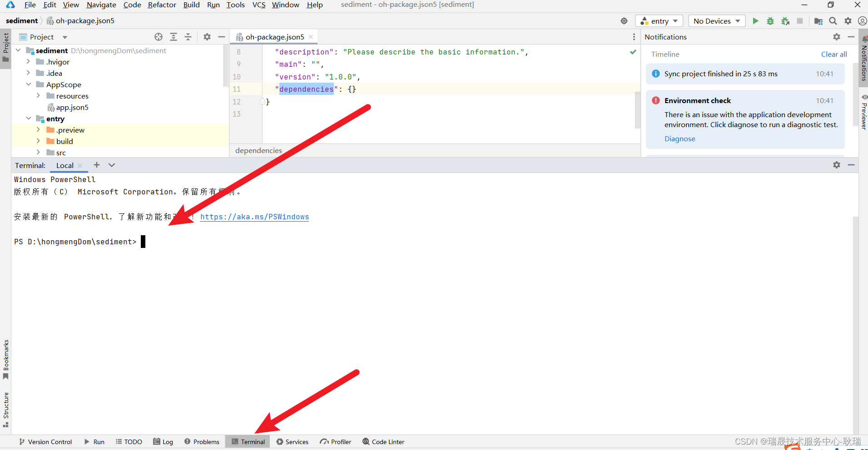Image resolution: width=868 pixels, height=450 pixels.
Task: Open the Refactor menu
Action: 162,5
